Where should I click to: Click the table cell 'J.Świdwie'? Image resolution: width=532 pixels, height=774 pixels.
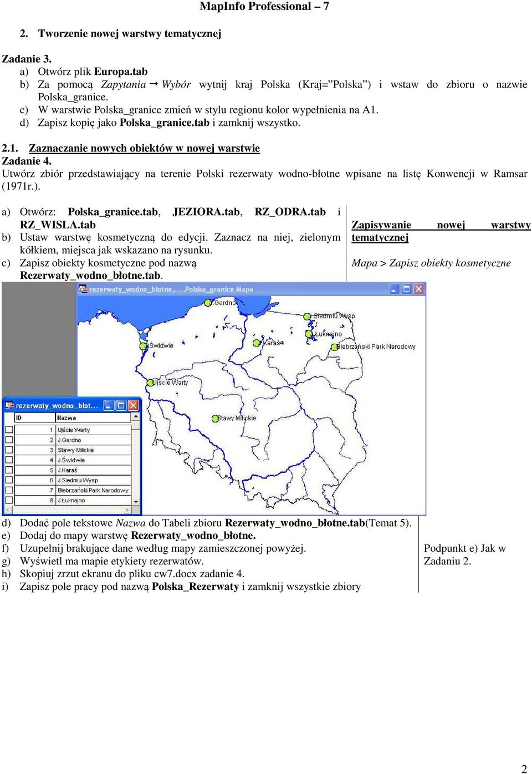(x=93, y=460)
